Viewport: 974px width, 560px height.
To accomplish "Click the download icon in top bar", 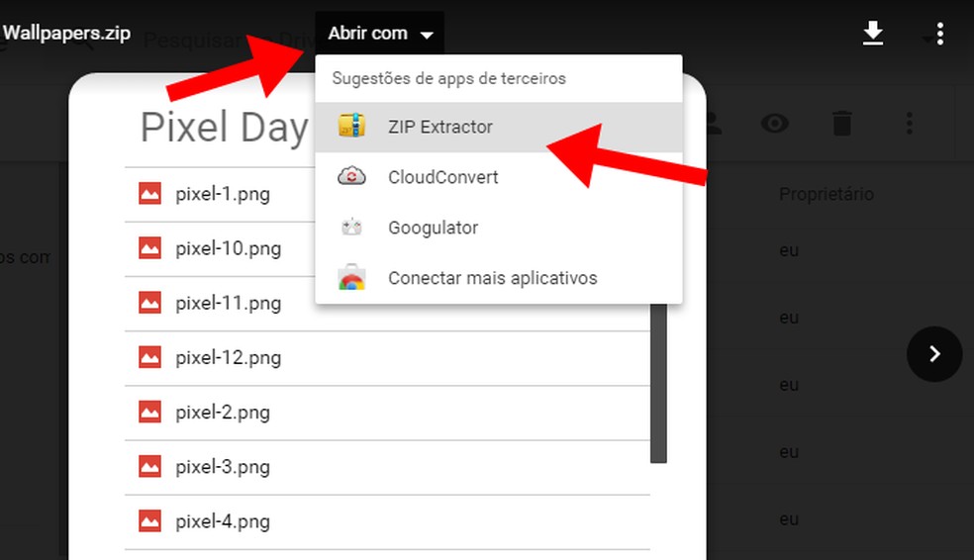I will pyautogui.click(x=872, y=35).
